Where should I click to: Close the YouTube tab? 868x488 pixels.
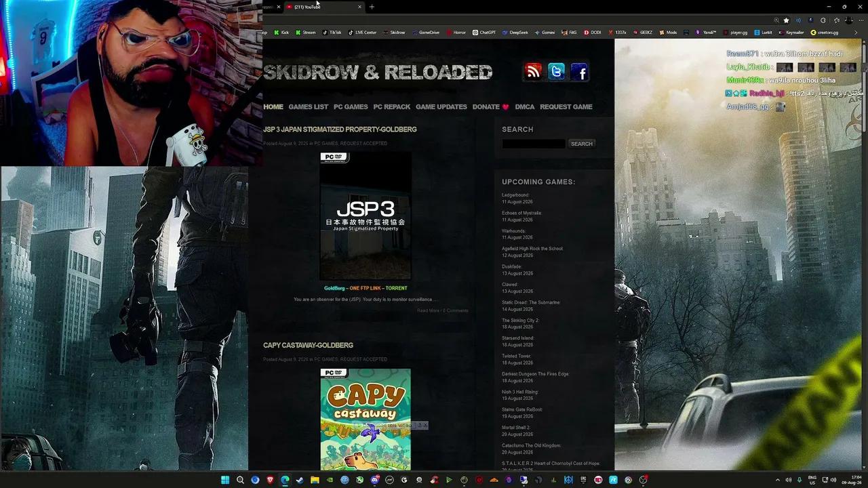359,7
